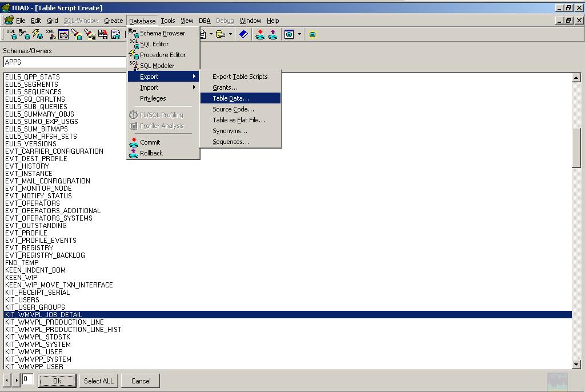
Task: Click the numeric field showing 0
Action: (x=27, y=379)
